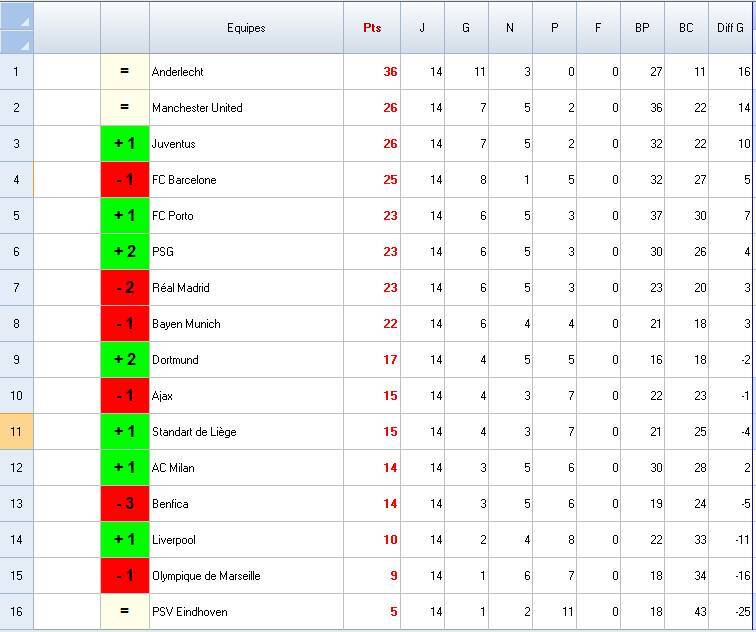Select the Anderlecht team cell
This screenshot has height=632, width=756.
246,72
